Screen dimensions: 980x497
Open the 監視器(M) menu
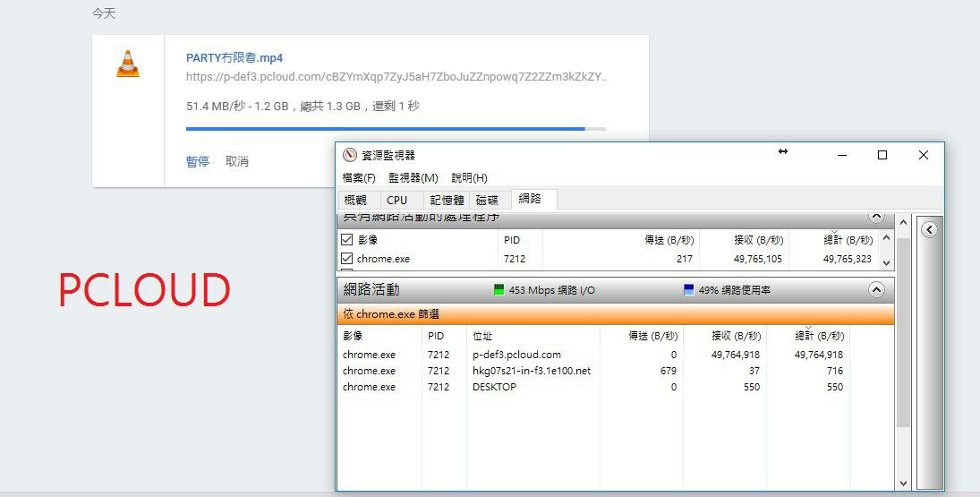413,178
